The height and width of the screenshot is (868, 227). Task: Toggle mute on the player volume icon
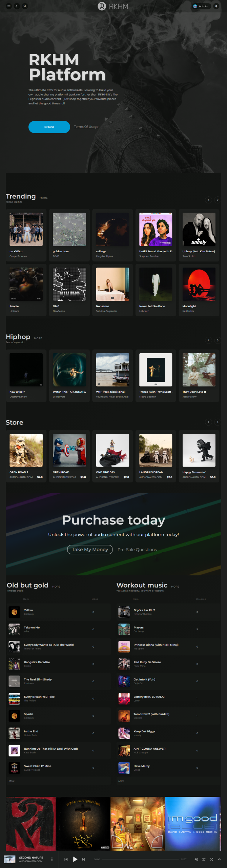pyautogui.click(x=196, y=859)
